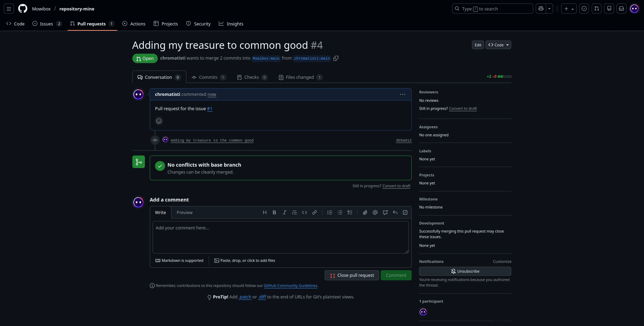Mention a user with the @ icon
Image resolution: width=644 pixels, height=326 pixels.
click(375, 212)
